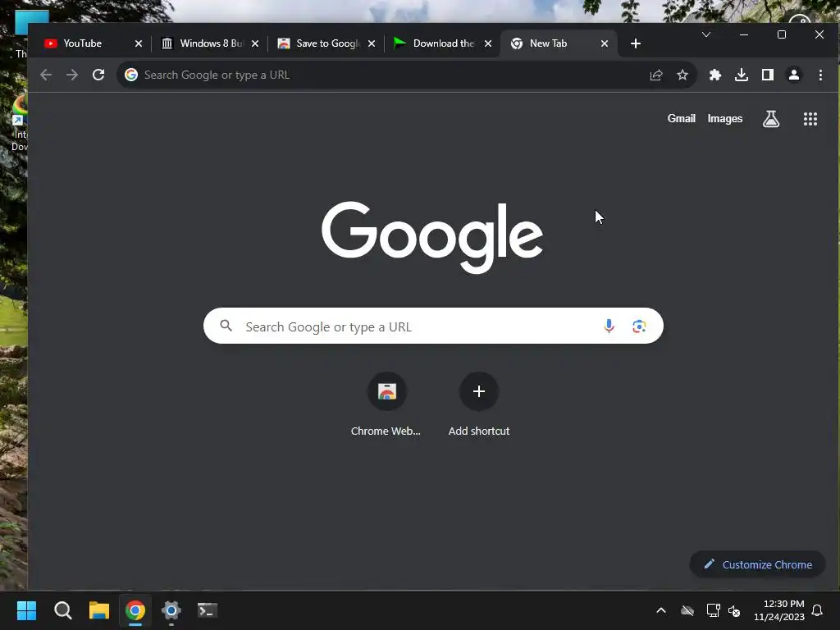
Task: Open the notifications bell icon
Action: 817,610
